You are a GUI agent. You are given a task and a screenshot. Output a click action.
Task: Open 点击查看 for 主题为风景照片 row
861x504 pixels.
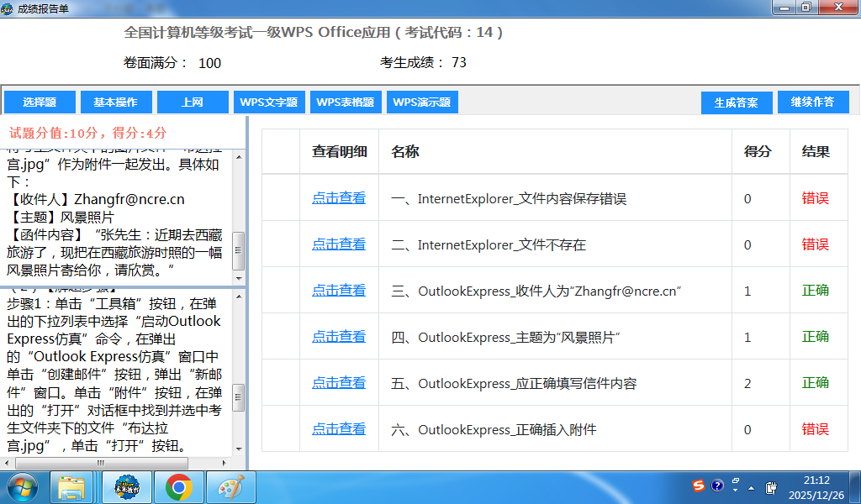pyautogui.click(x=339, y=336)
